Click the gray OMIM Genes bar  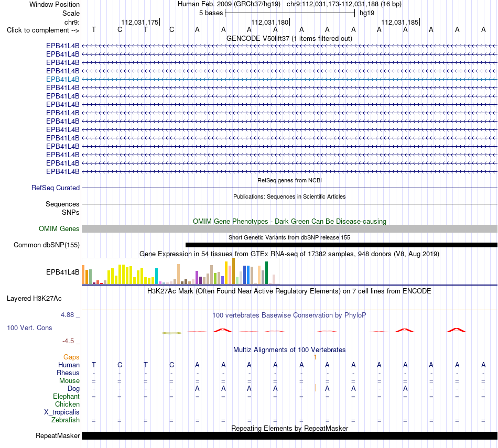[x=290, y=228]
